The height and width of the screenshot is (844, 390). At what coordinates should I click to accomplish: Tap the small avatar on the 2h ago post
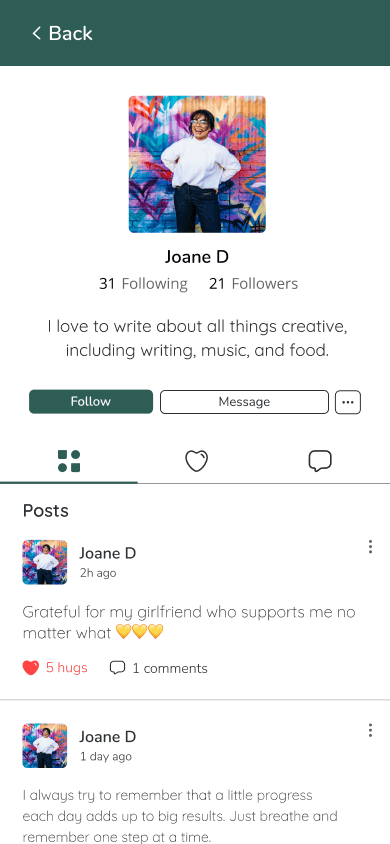point(45,562)
